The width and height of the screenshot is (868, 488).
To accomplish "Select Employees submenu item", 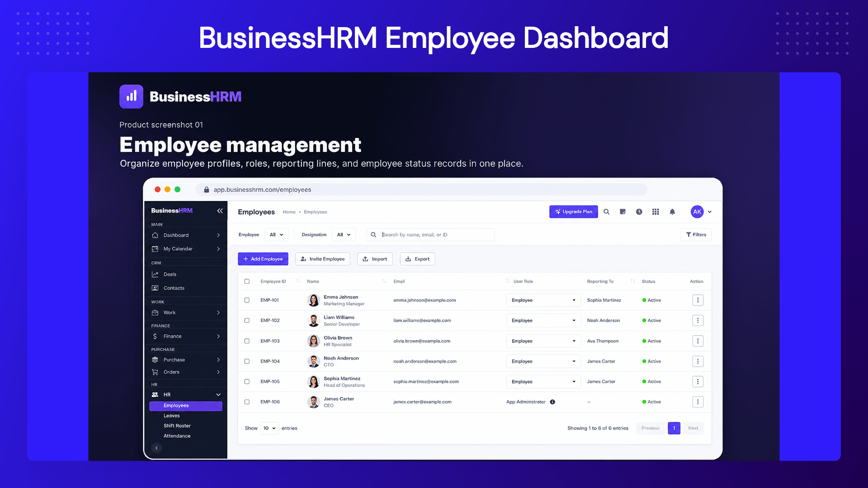I will pyautogui.click(x=186, y=406).
